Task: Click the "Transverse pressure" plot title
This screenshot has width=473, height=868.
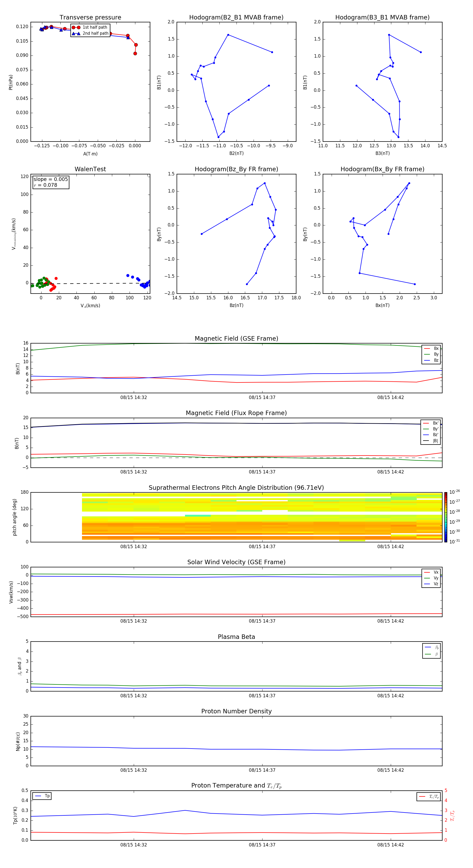Action: [x=90, y=18]
